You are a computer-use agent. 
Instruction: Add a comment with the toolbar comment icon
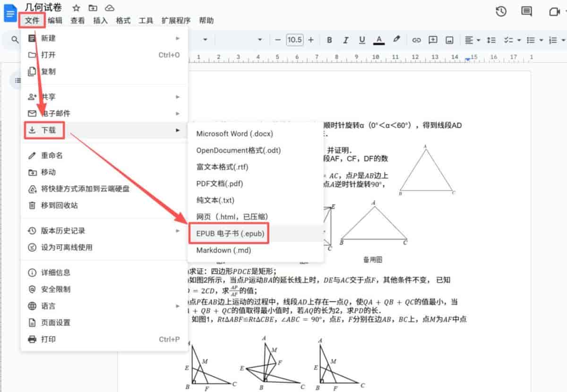tap(433, 40)
